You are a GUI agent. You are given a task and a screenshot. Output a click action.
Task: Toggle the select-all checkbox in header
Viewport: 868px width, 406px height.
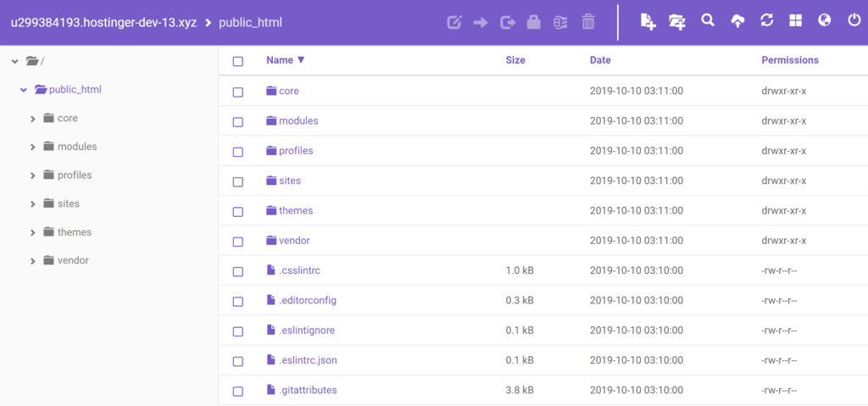pos(238,61)
